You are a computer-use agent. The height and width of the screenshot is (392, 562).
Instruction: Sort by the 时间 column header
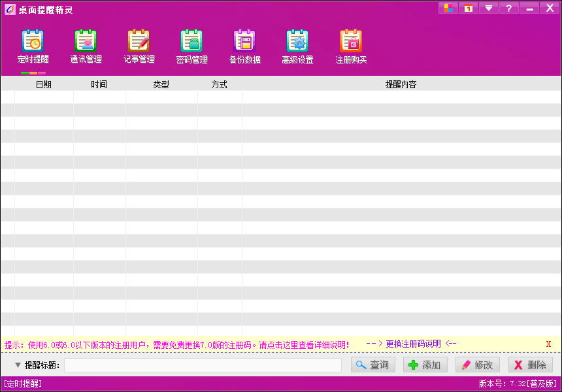click(99, 84)
